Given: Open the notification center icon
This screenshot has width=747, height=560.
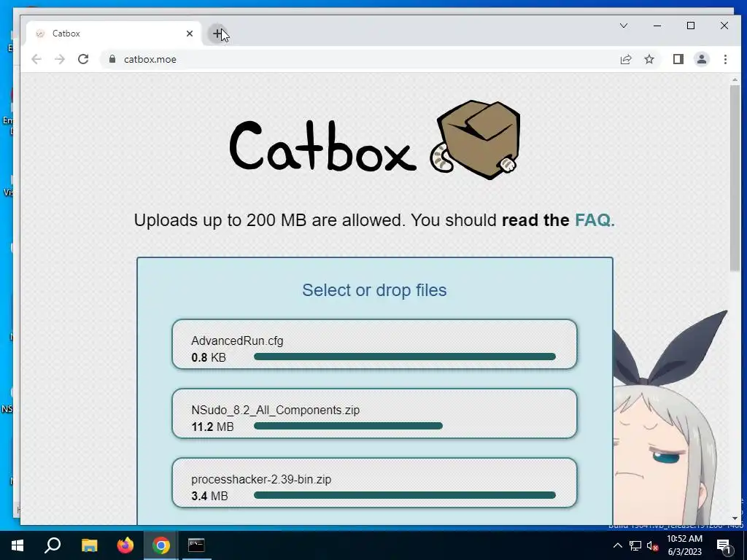Looking at the screenshot, I should point(724,545).
